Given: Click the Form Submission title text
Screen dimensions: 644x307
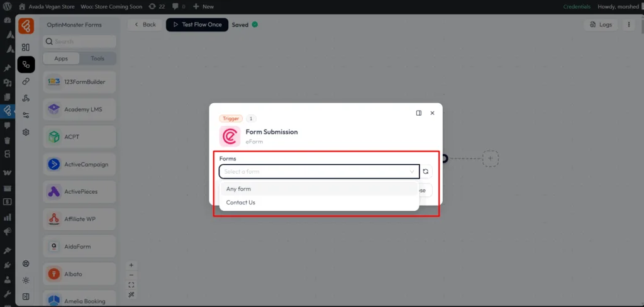Looking at the screenshot, I should click(x=272, y=132).
